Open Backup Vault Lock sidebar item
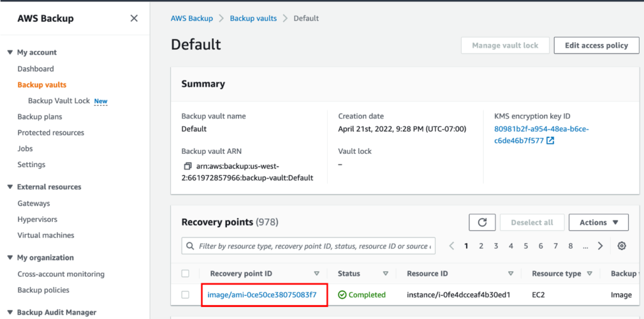 [x=58, y=101]
